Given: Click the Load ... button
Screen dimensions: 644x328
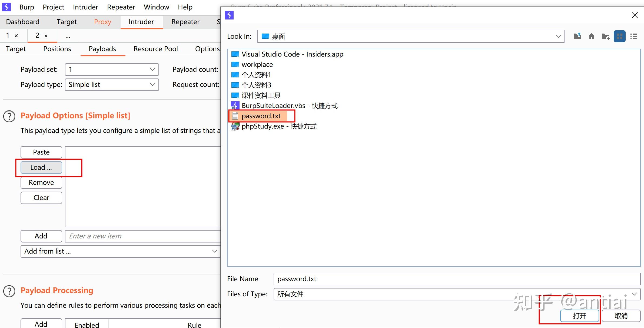Looking at the screenshot, I should tap(41, 168).
